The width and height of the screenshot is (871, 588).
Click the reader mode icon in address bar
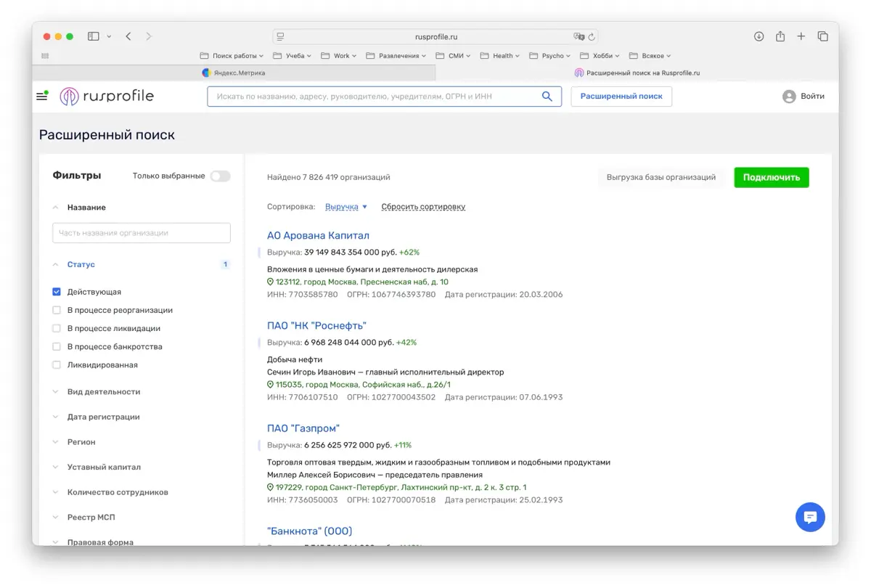point(280,36)
